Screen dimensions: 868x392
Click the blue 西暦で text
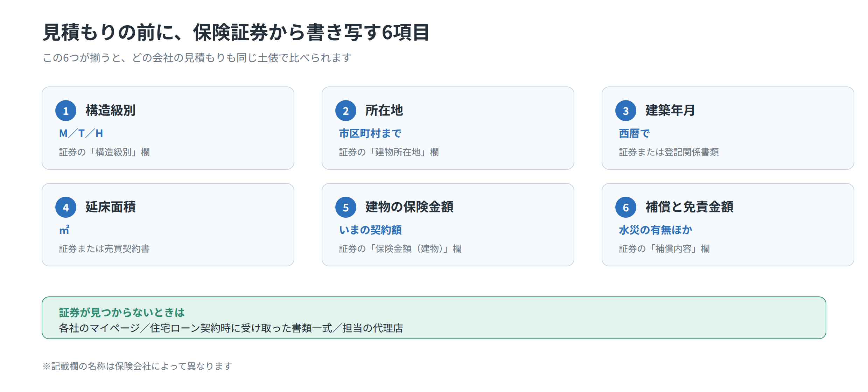pos(634,133)
